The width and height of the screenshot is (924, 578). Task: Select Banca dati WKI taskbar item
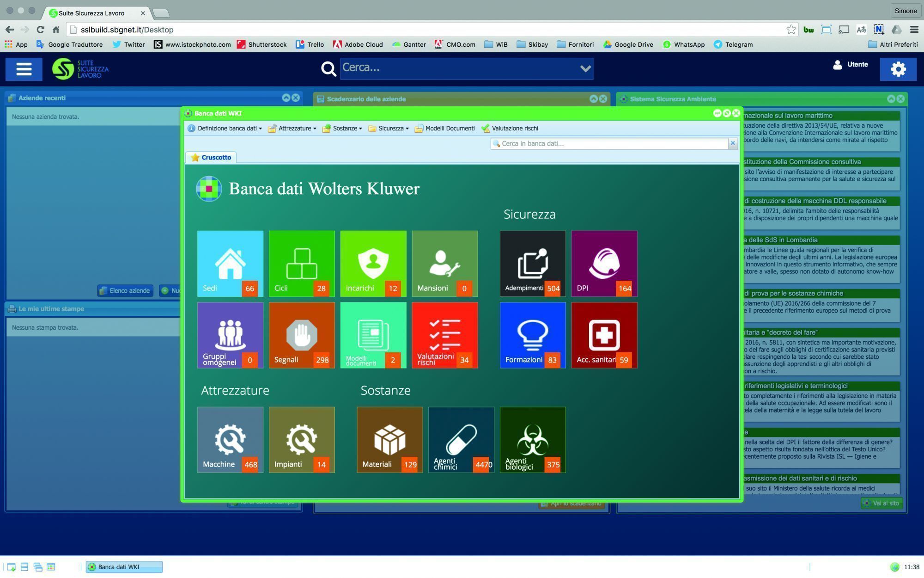click(x=124, y=567)
